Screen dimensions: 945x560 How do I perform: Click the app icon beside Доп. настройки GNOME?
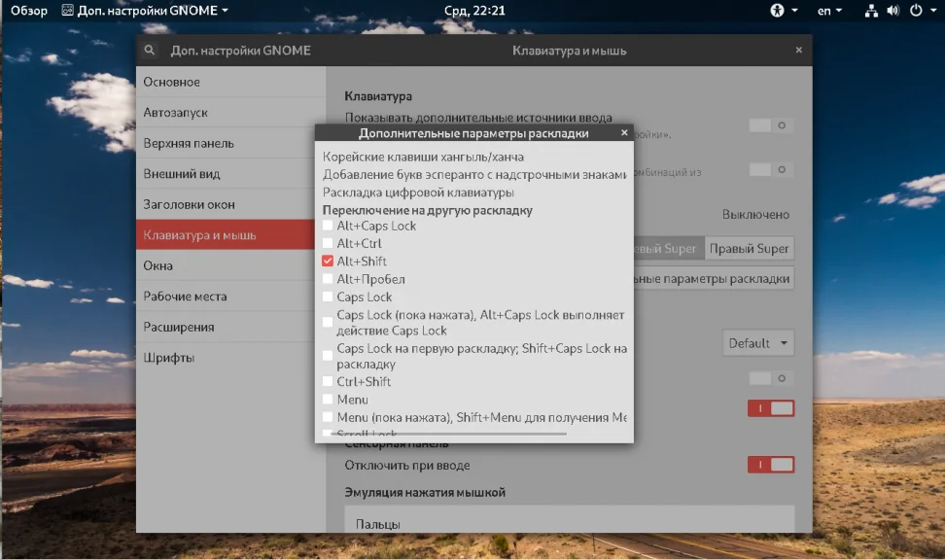(67, 11)
